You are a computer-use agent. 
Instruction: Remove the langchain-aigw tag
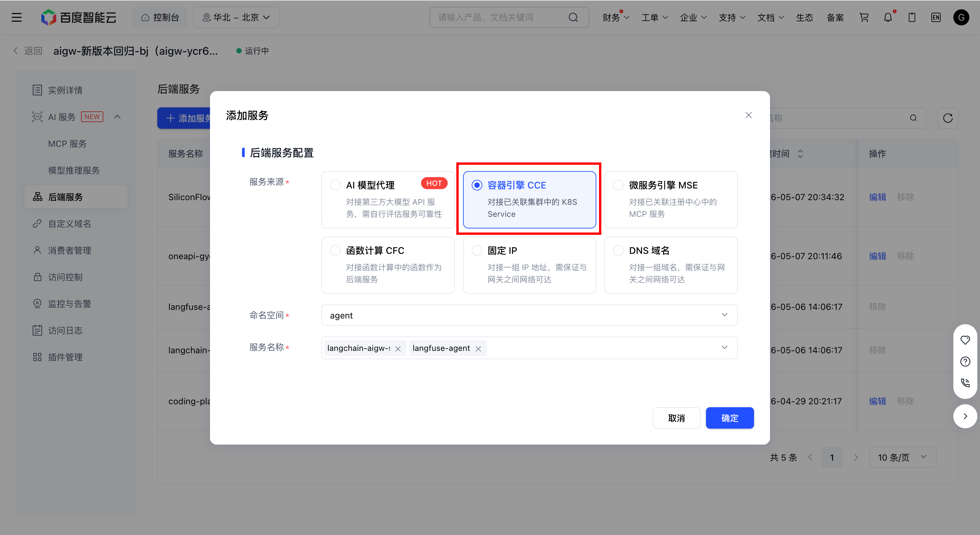[398, 349]
